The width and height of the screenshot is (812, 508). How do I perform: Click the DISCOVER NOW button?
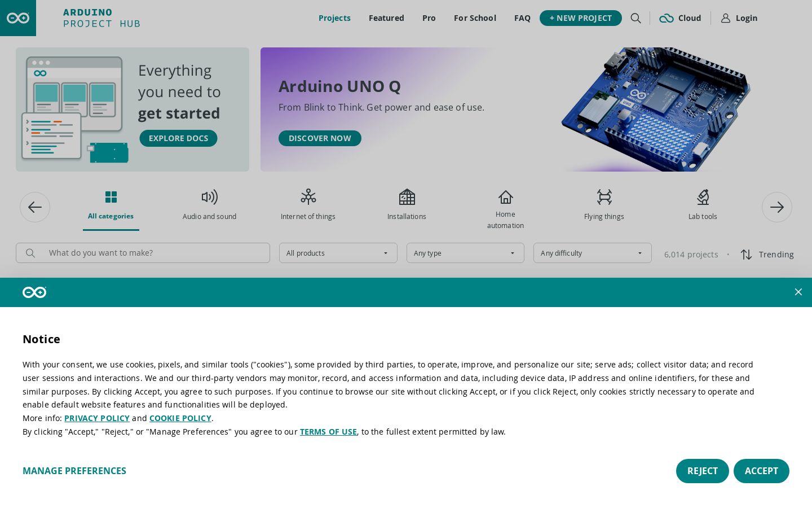pos(320,138)
